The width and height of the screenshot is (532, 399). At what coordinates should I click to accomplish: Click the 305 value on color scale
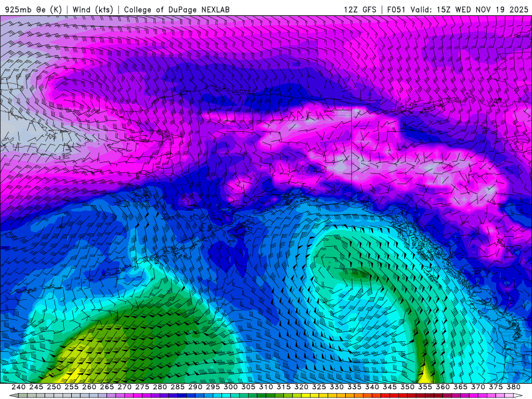[248, 387]
